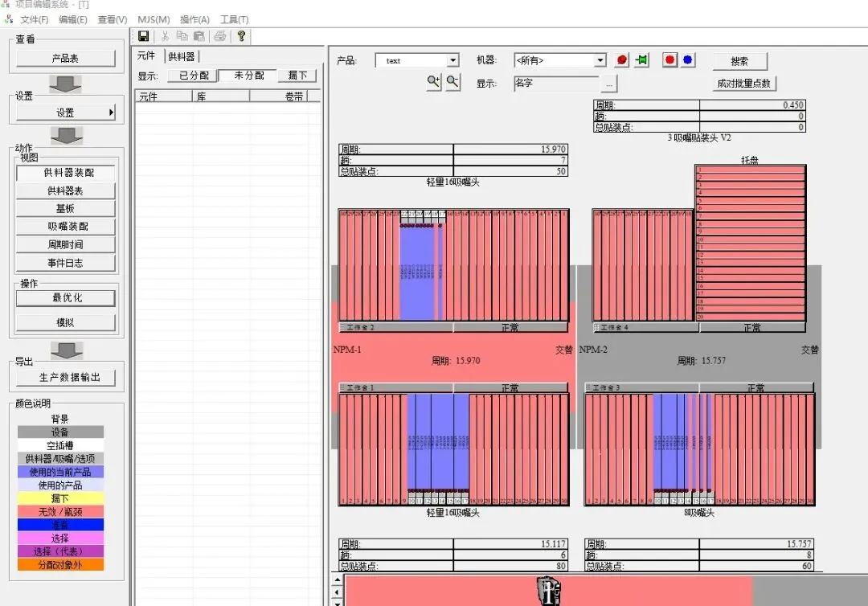Click the 吸嘴装配 button
868x606 pixels.
(x=66, y=227)
